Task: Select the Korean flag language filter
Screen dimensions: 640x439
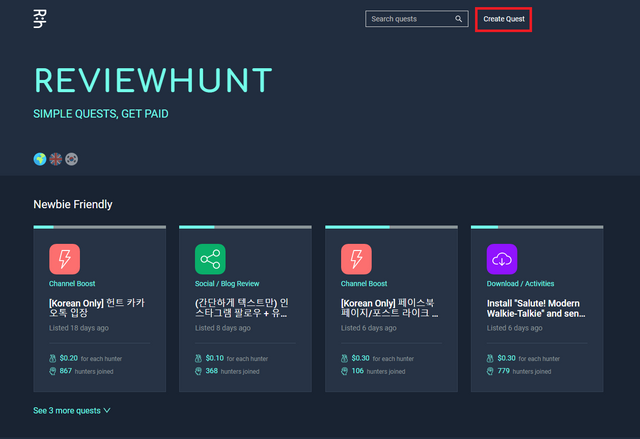Action: pyautogui.click(x=71, y=159)
